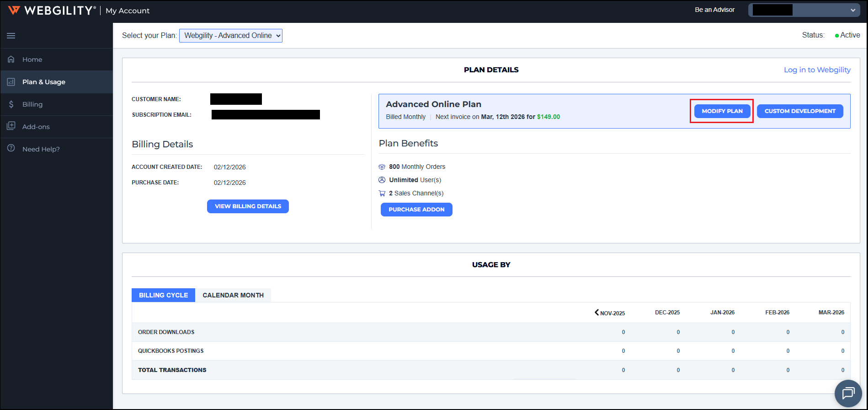Click the Need Help question mark icon
868x410 pixels.
[11, 149]
